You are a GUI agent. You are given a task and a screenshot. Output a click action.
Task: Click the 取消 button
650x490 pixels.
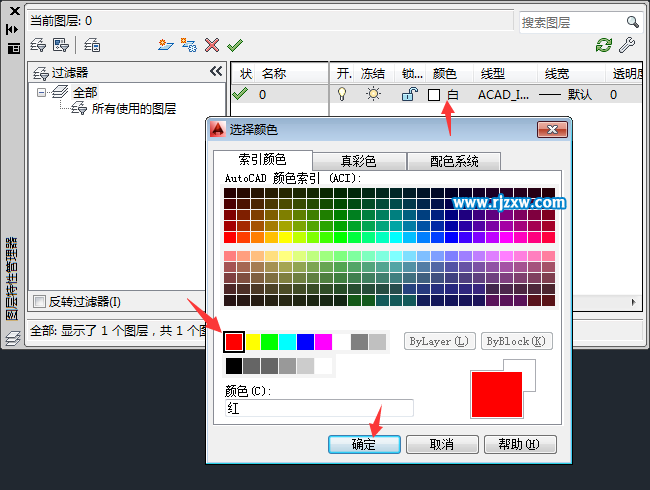[x=442, y=444]
